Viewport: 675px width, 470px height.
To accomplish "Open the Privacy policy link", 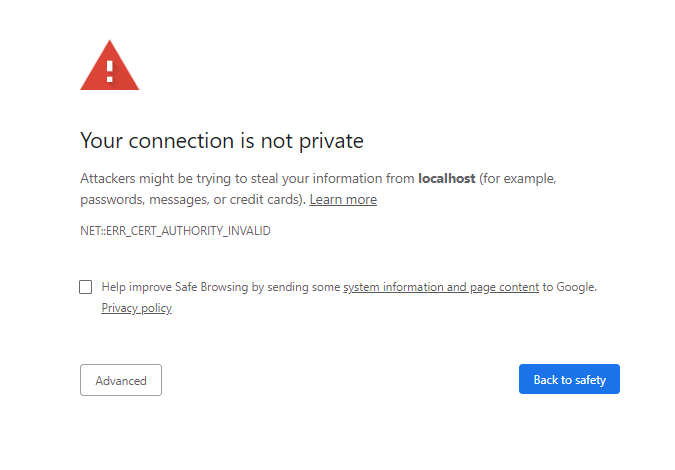I will (136, 308).
